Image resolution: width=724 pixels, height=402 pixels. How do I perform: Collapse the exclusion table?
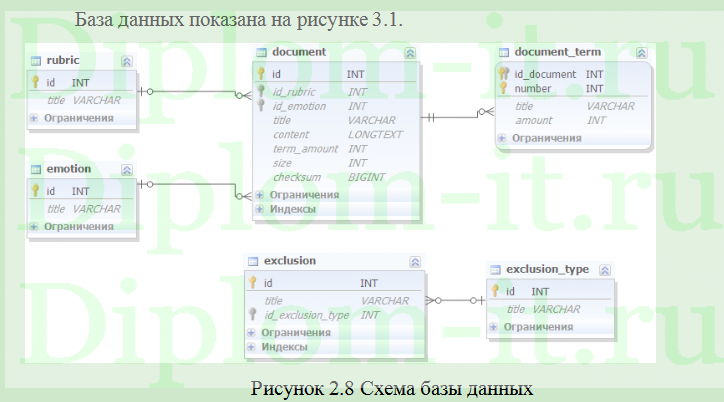pos(415,262)
